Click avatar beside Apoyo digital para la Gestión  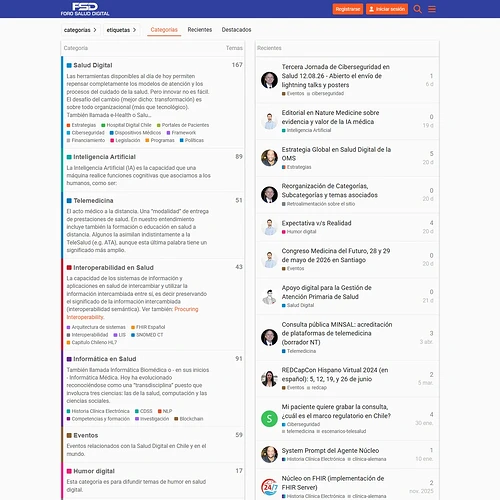pyautogui.click(x=269, y=296)
